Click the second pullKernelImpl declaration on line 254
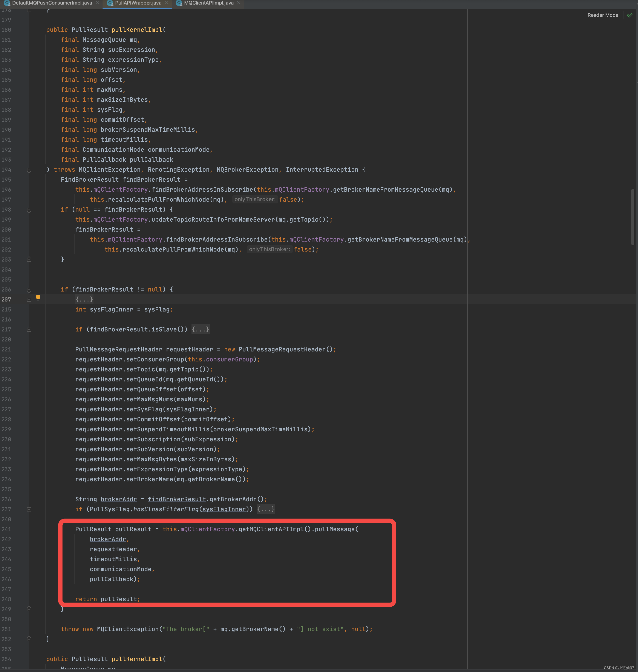This screenshot has width=638, height=672. [137, 659]
